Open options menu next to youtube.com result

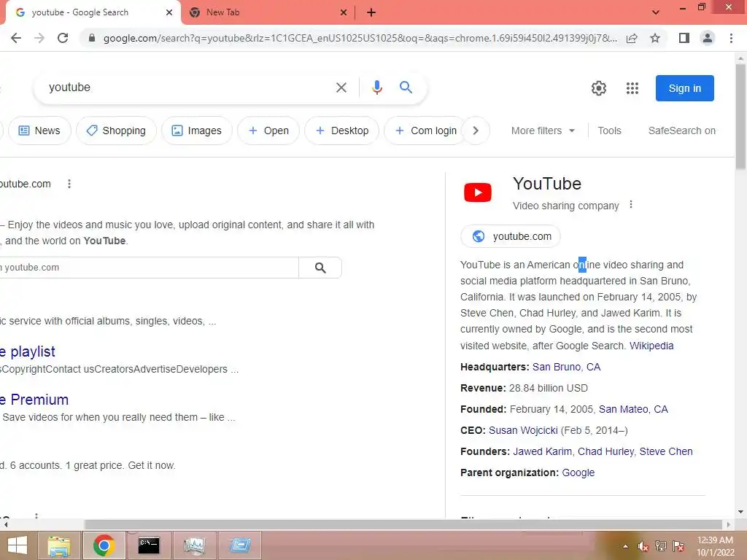point(69,184)
